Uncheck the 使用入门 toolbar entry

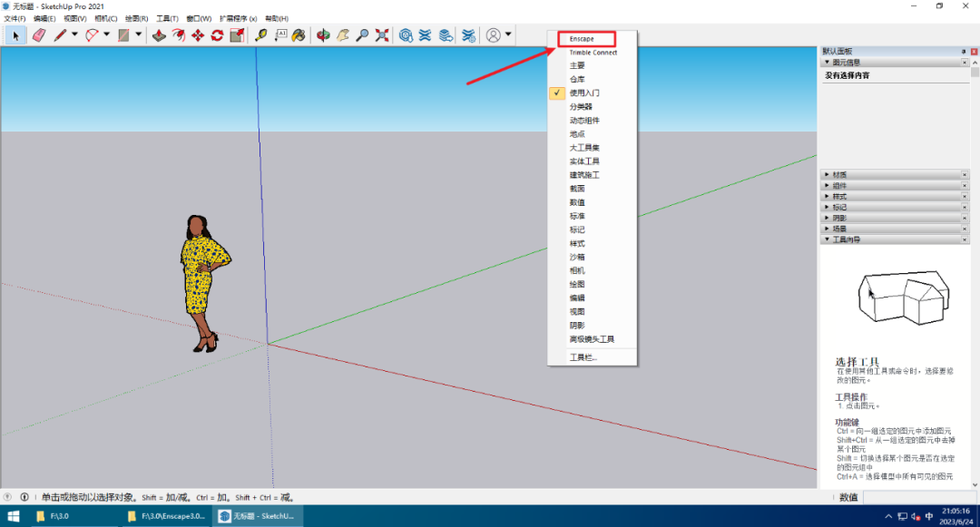click(584, 93)
